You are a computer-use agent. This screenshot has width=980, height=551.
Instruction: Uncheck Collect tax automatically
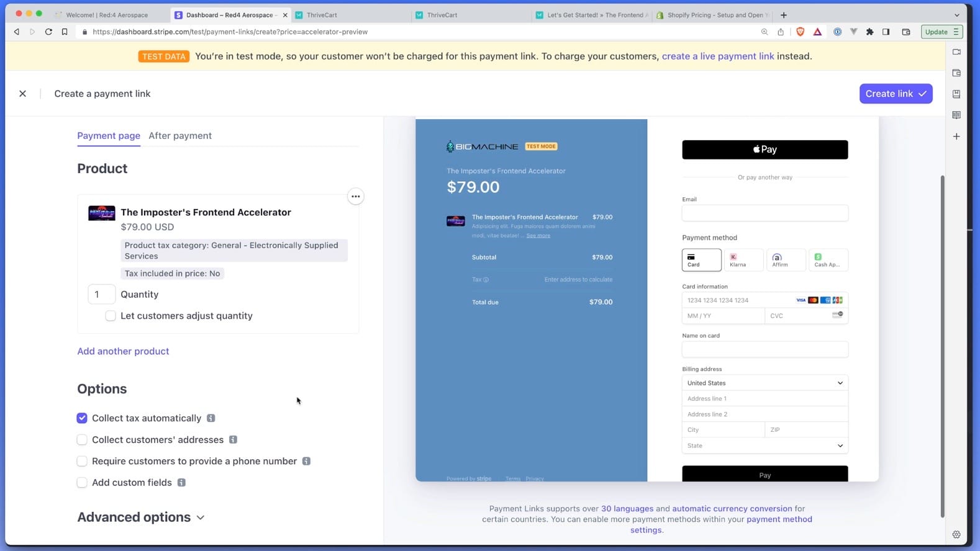click(82, 418)
